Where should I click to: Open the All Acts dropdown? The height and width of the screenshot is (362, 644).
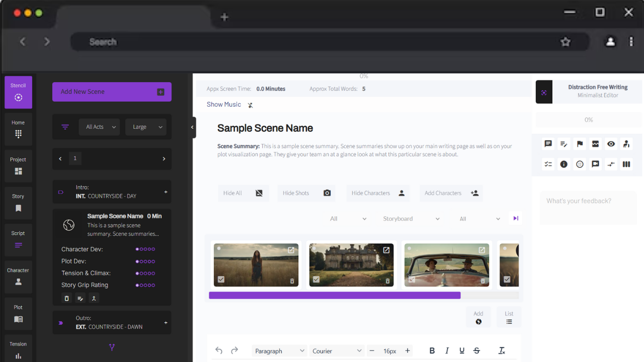(99, 127)
